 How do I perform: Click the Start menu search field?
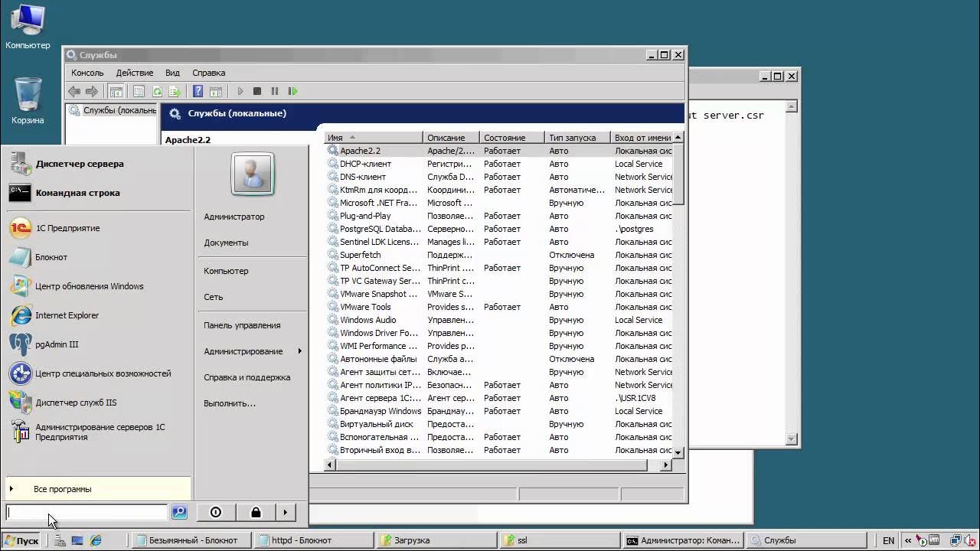click(x=87, y=512)
